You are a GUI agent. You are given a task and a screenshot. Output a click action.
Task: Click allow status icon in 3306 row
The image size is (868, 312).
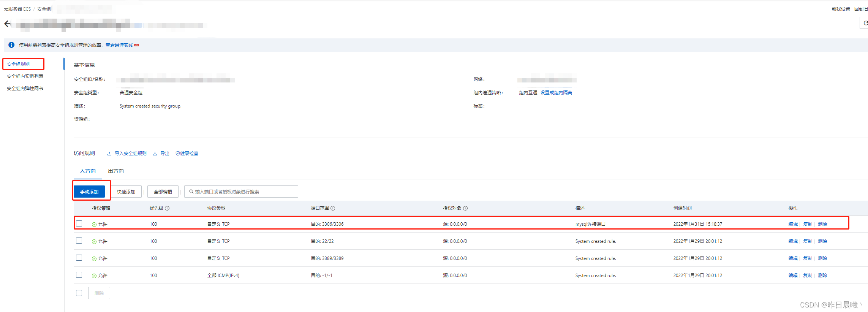(94, 224)
